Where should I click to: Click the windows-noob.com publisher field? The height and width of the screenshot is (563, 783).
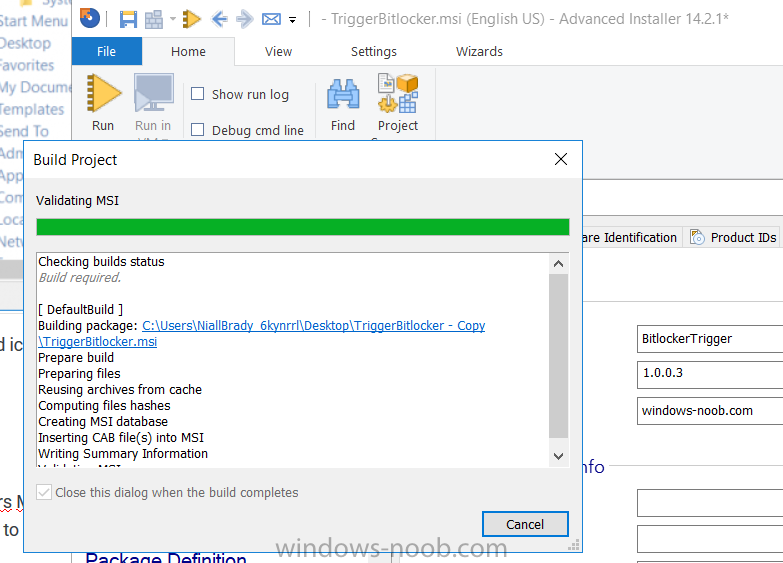point(710,411)
